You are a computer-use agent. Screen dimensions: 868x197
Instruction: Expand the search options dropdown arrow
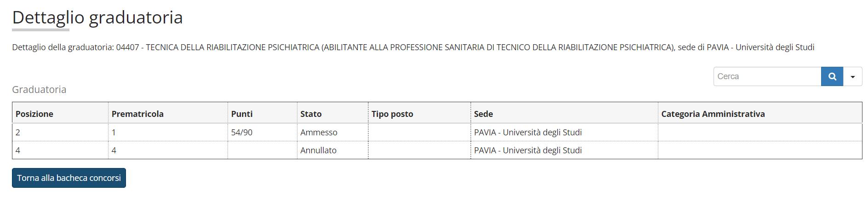click(852, 76)
